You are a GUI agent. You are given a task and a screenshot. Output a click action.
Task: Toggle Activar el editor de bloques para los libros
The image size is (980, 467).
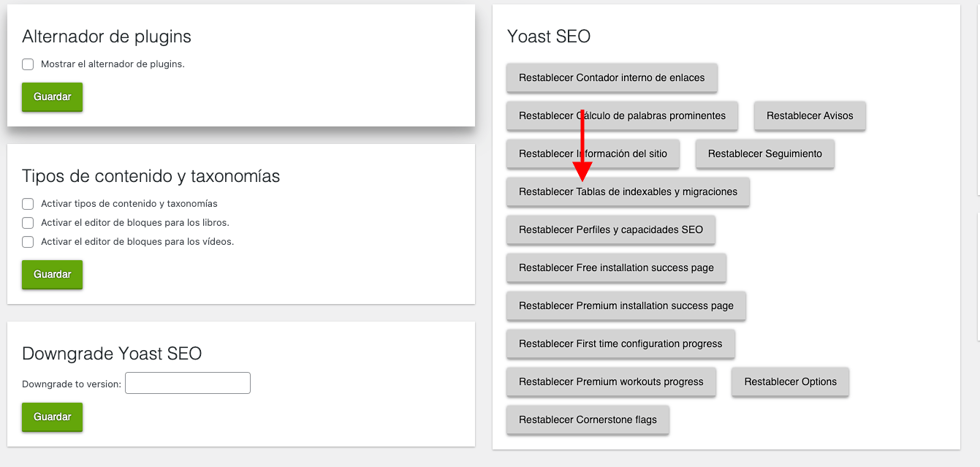[28, 223]
